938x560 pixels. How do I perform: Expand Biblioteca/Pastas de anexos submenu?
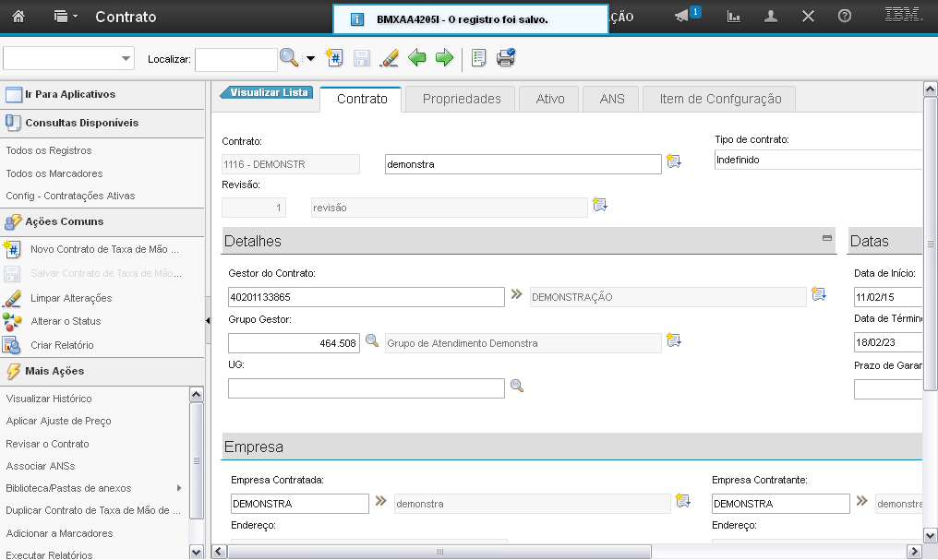click(x=178, y=488)
